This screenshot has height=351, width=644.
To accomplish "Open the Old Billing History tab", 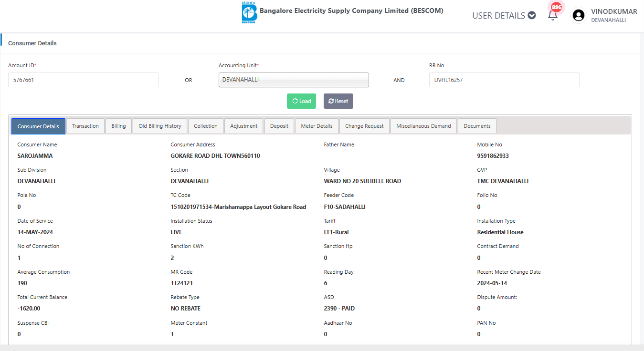I will (x=160, y=126).
